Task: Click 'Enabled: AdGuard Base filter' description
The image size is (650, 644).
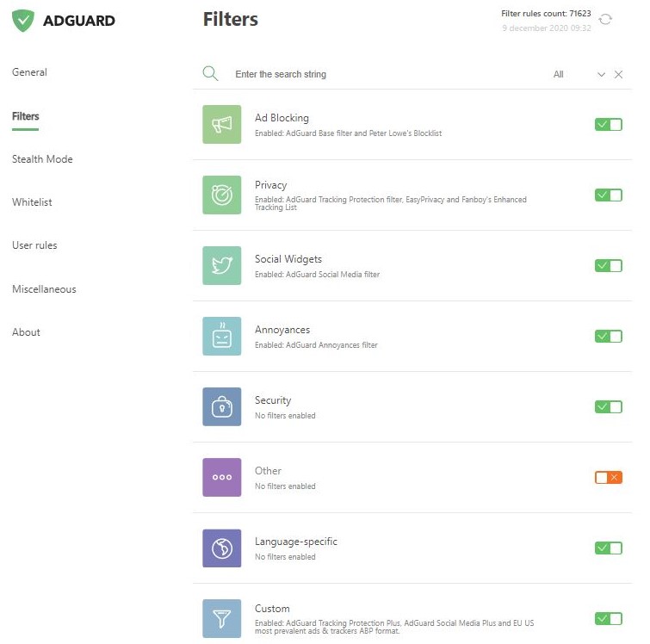Action: tap(348, 133)
